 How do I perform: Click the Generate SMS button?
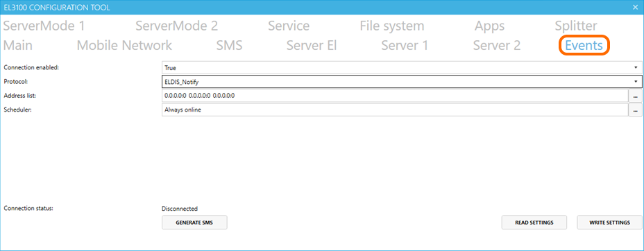coord(194,223)
